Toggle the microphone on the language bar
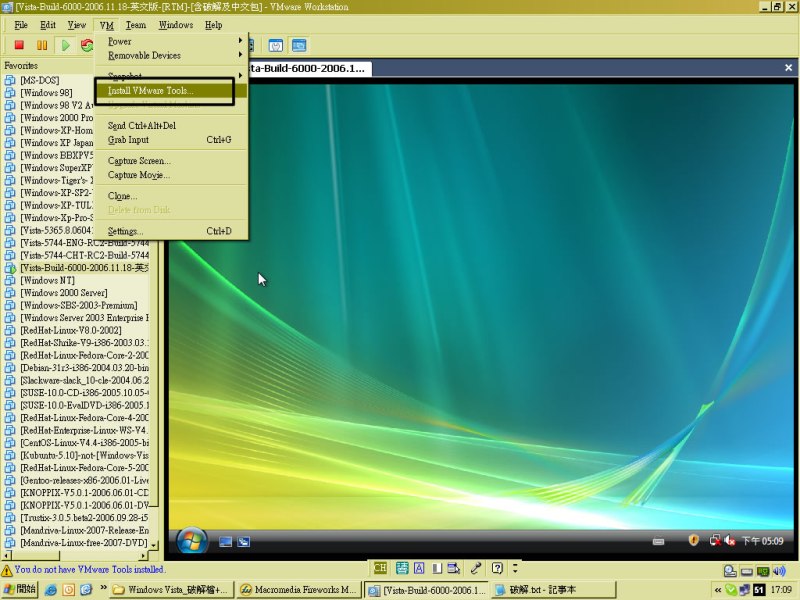 (x=476, y=568)
